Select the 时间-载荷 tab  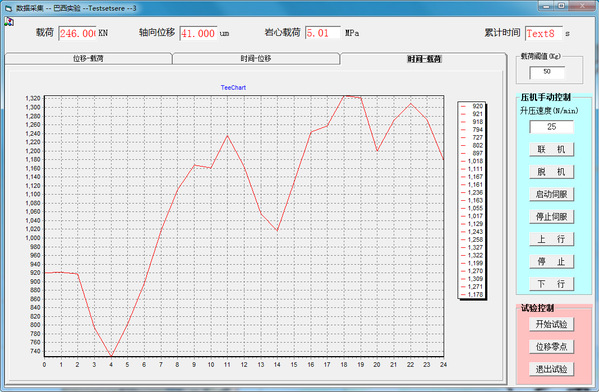424,58
